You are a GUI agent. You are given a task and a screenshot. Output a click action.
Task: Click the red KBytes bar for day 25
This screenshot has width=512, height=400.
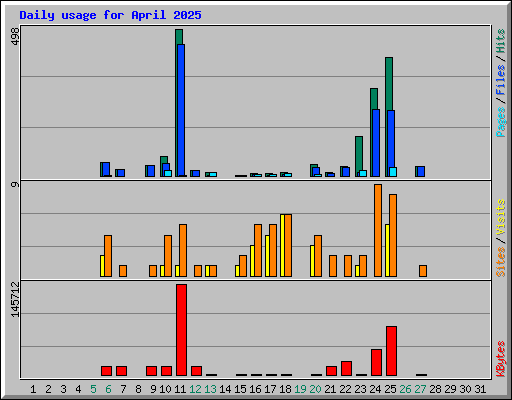tap(391, 351)
